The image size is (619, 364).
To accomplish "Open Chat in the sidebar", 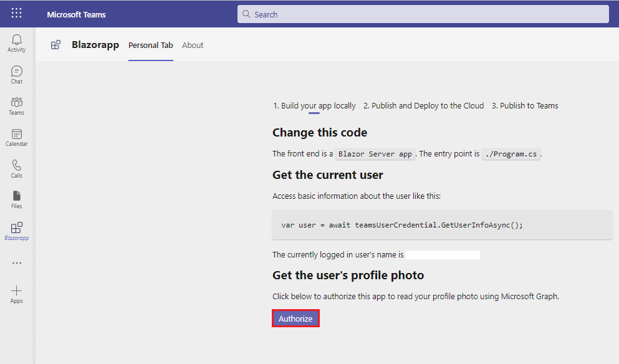I will 17,75.
